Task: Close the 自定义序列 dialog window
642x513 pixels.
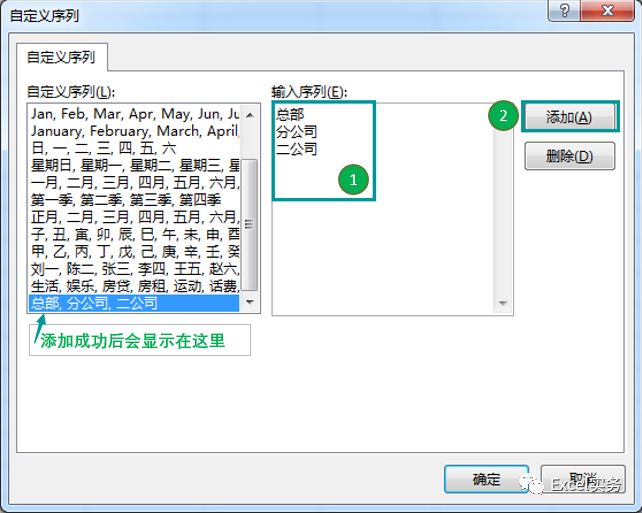Action: coord(609,10)
